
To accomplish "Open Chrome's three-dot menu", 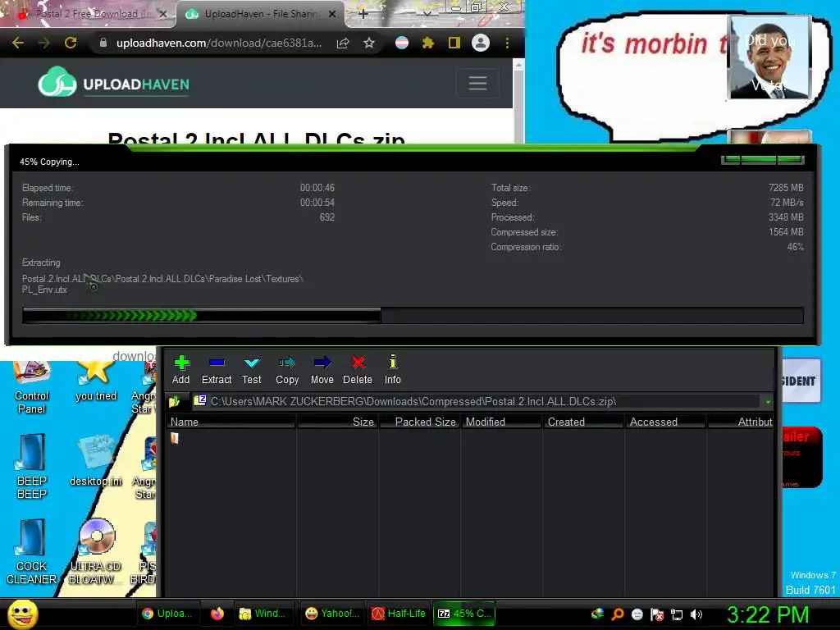I will tap(507, 43).
